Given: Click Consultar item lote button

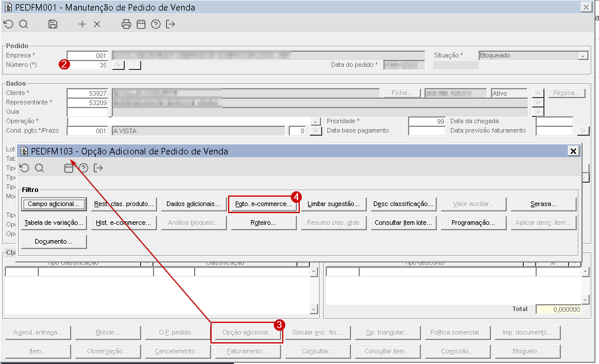Looking at the screenshot, I should point(403,223).
